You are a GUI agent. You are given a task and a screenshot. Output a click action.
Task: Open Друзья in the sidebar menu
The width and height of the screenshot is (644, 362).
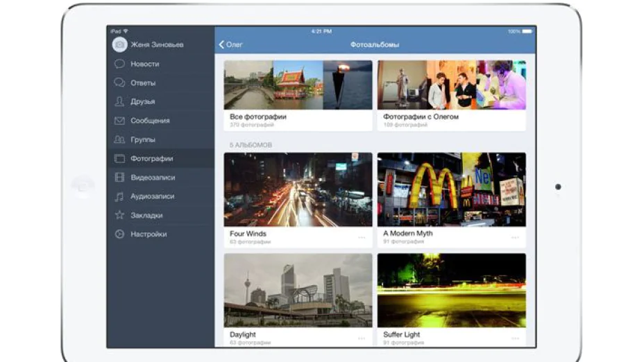click(160, 101)
